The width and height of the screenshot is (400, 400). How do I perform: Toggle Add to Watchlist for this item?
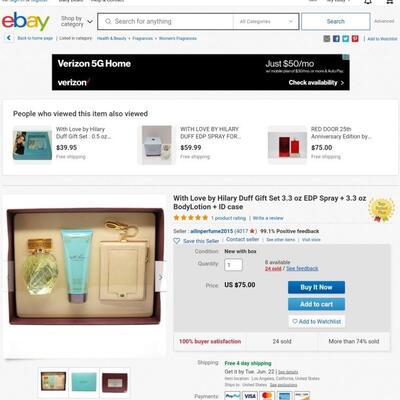[316, 321]
